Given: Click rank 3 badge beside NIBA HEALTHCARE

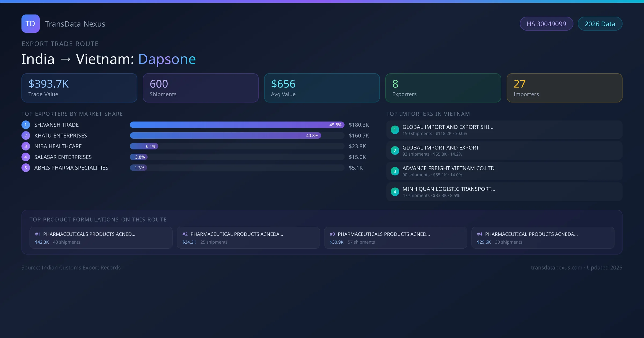Looking at the screenshot, I should pos(25,146).
